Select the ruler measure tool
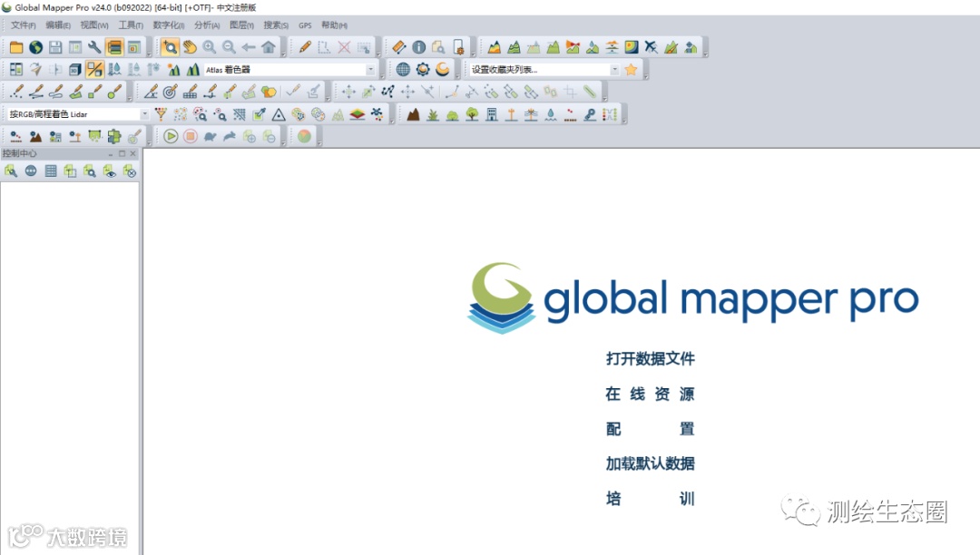The height and width of the screenshot is (555, 980). pos(398,47)
